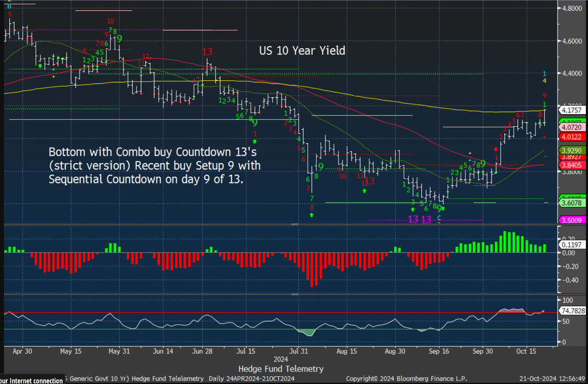Click the red 10 label above the May 31 high

110,21
